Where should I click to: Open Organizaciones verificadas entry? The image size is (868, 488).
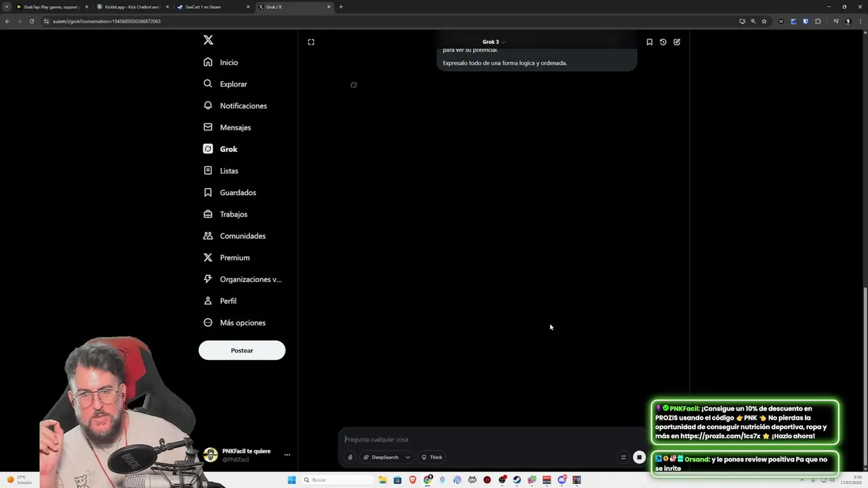pos(242,279)
